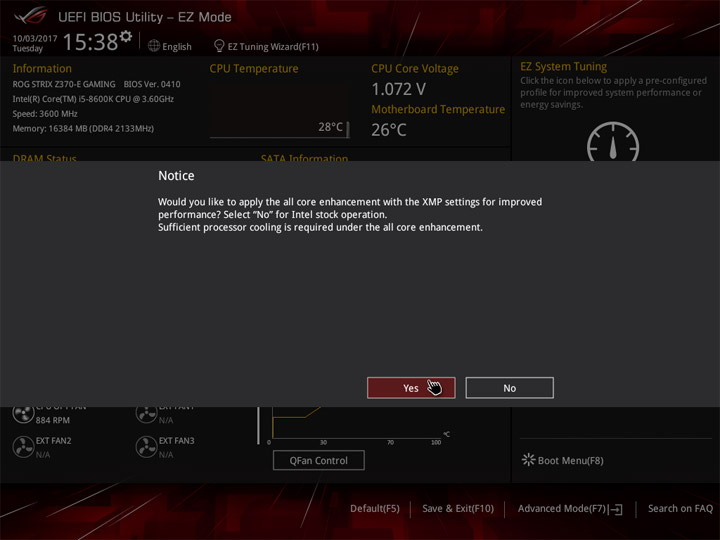The image size is (720, 540).
Task: Click the CPU Temperature heading
Action: tap(254, 68)
